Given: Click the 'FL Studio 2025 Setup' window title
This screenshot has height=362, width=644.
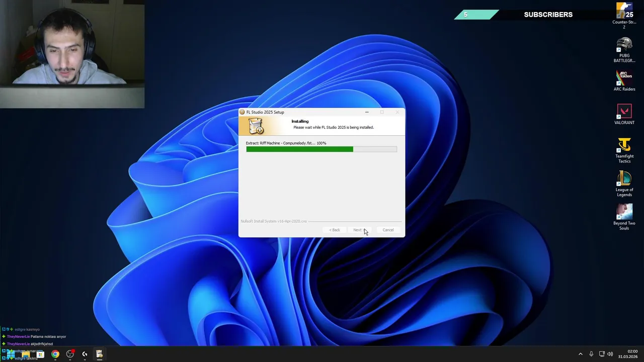Looking at the screenshot, I should pos(265,112).
